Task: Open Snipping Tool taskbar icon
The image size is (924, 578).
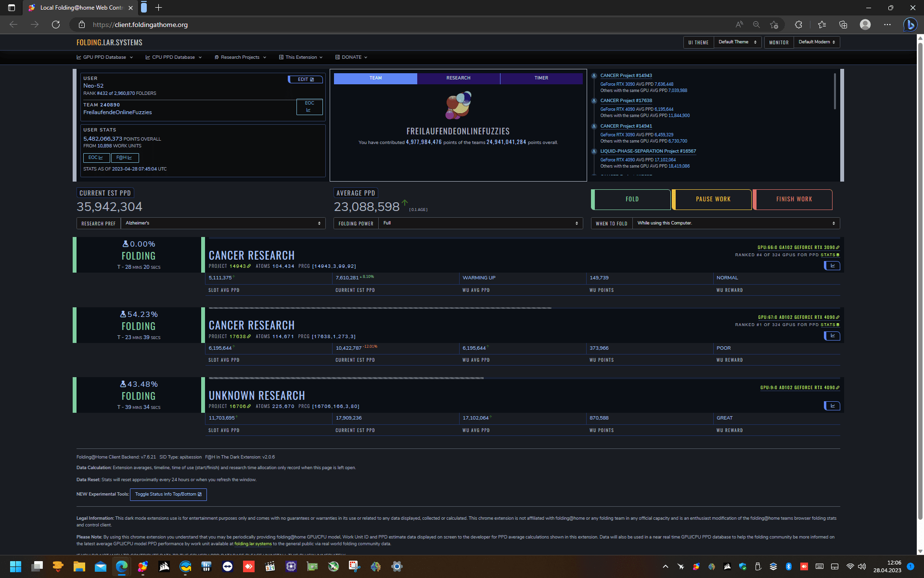Action: coord(355,566)
